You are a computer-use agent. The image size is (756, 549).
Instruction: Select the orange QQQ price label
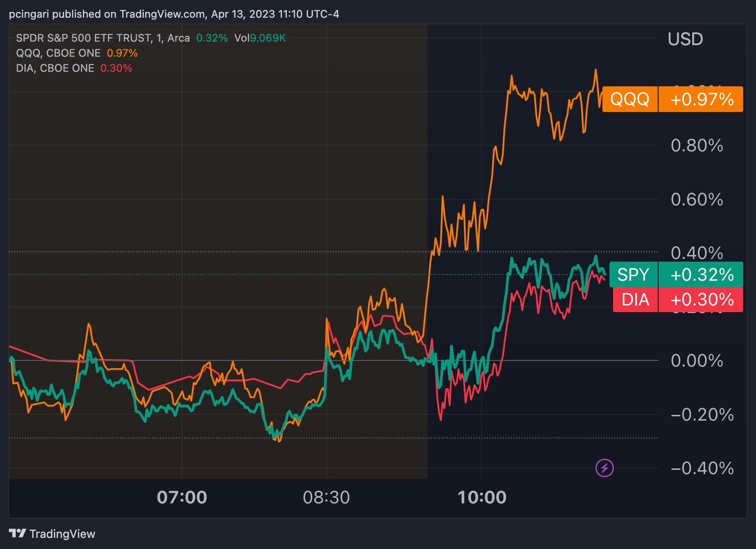(630, 99)
